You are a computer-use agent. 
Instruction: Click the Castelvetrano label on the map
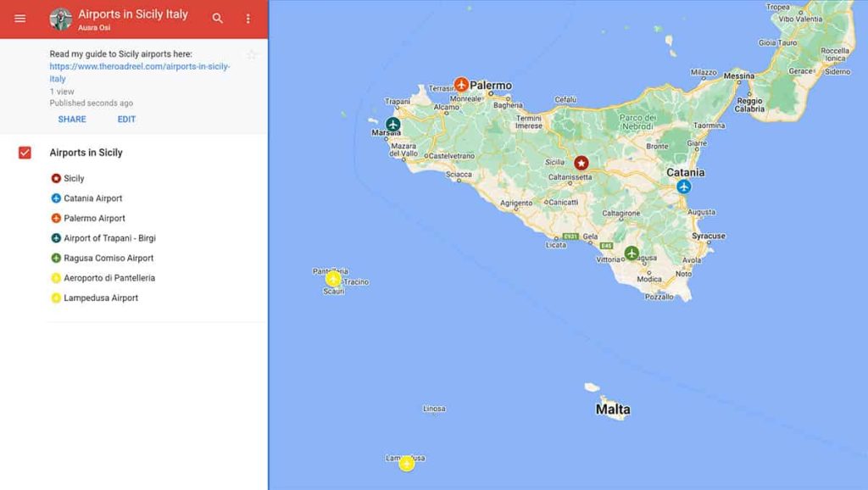(452, 156)
